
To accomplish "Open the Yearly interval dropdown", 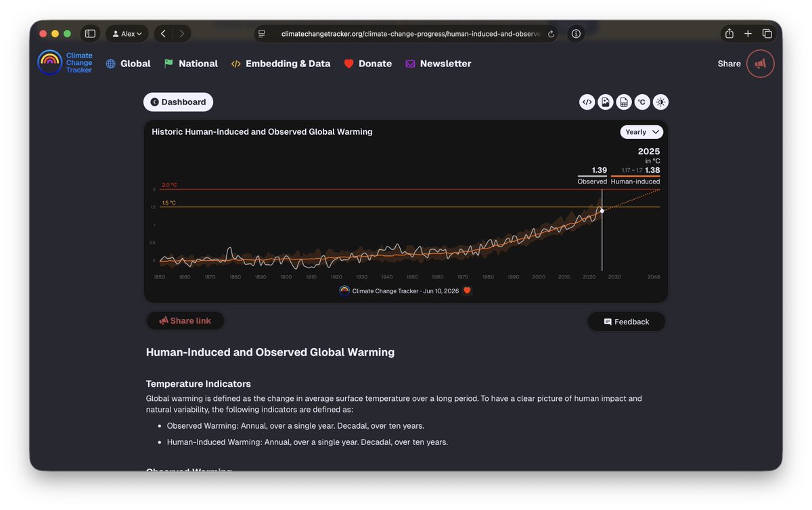I will 641,132.
